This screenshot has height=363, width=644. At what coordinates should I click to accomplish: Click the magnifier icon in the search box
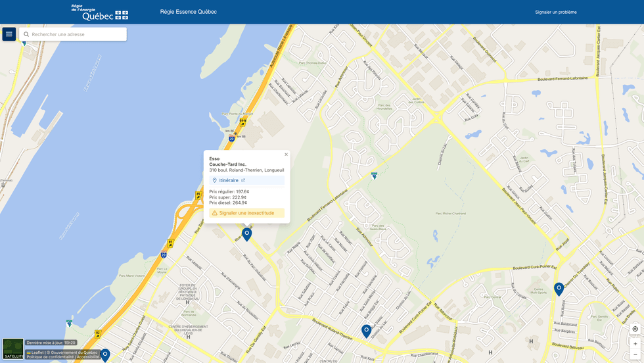click(x=27, y=34)
